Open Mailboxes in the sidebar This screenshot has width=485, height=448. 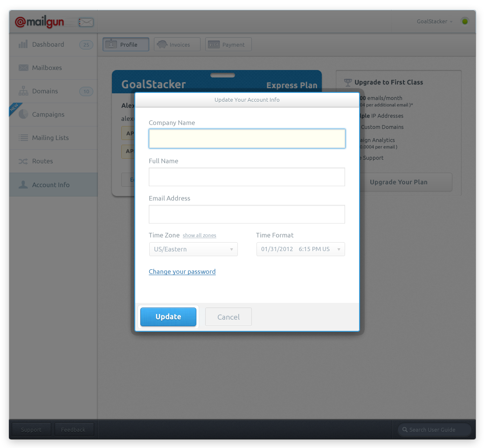tap(54, 68)
